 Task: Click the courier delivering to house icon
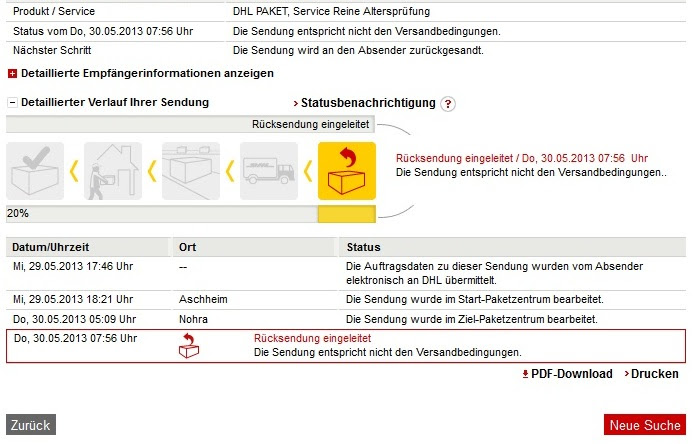[113, 171]
